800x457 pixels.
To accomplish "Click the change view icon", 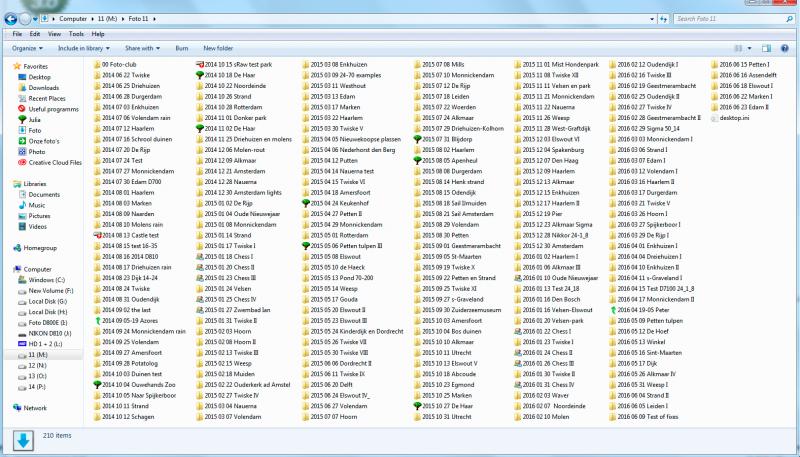I will tap(738, 48).
